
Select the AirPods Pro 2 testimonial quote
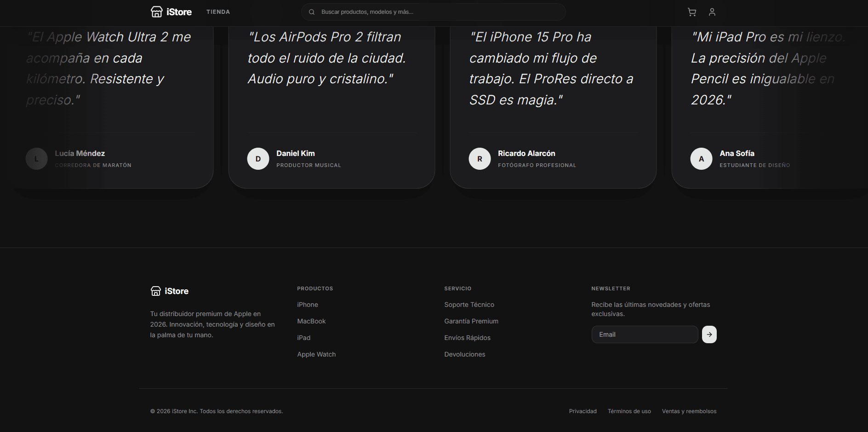pyautogui.click(x=327, y=58)
